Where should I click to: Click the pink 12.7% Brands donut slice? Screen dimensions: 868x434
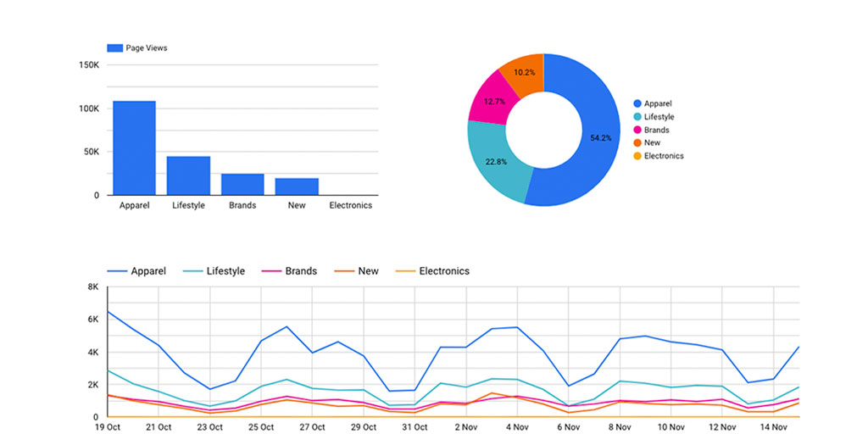tap(491, 100)
